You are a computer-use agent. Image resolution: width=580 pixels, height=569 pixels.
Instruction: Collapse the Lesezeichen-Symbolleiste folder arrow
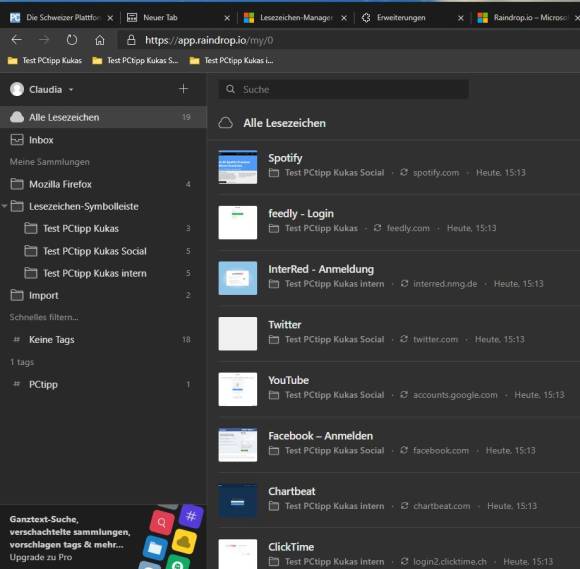click(4, 206)
